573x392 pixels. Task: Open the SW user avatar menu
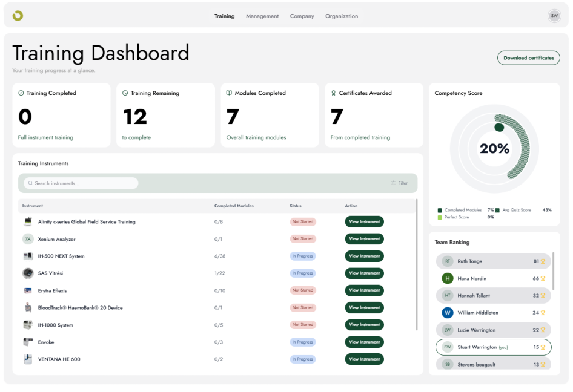click(x=554, y=16)
